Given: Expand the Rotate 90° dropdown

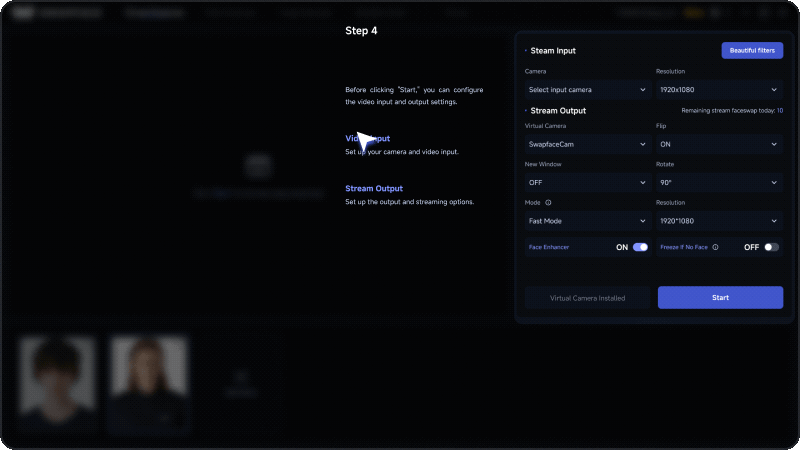Looking at the screenshot, I should tap(719, 183).
